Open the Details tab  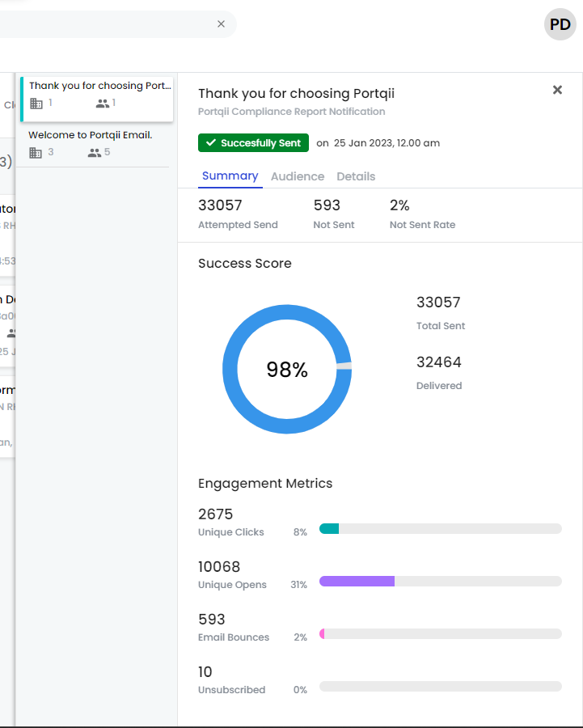(x=356, y=176)
